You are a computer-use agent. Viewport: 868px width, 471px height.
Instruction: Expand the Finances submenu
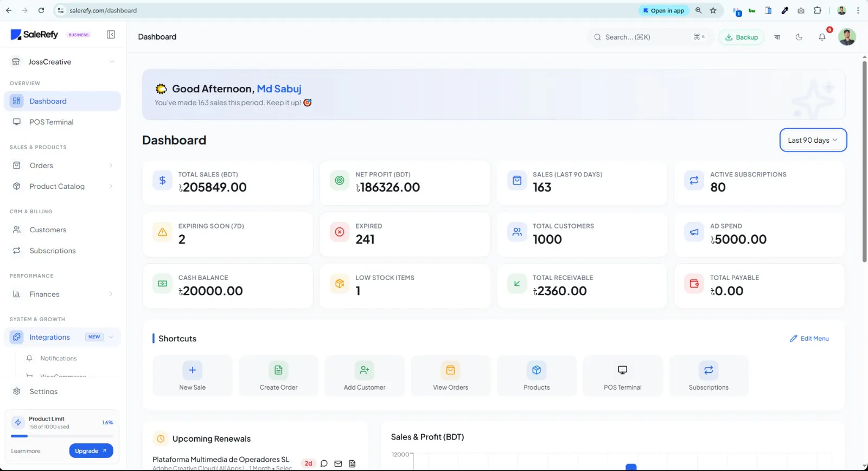point(111,294)
